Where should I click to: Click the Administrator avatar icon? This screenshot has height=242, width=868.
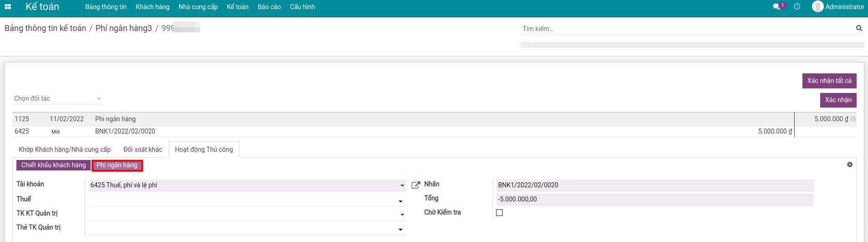817,7
